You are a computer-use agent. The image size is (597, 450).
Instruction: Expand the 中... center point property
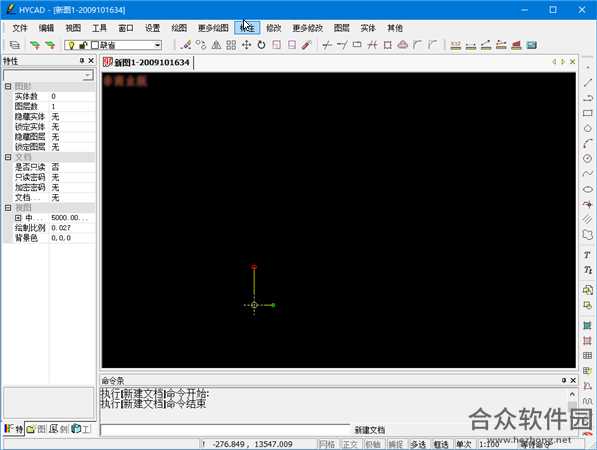[18, 218]
